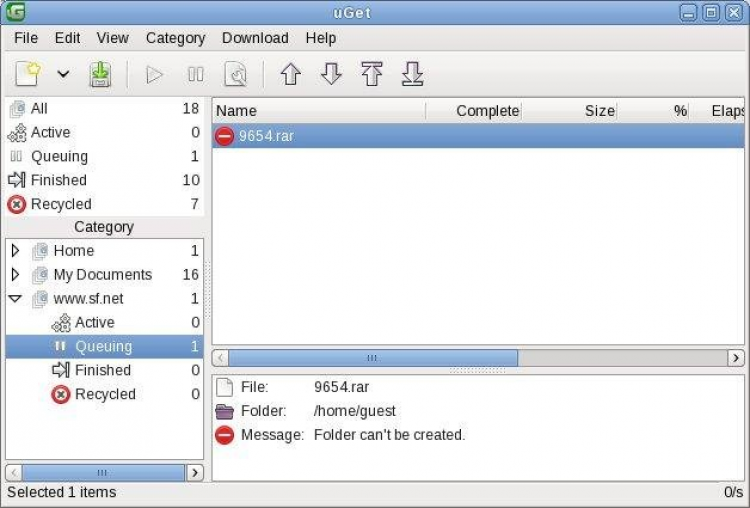Click the Properties document icon in toolbar
The width and height of the screenshot is (750, 508).
point(235,74)
